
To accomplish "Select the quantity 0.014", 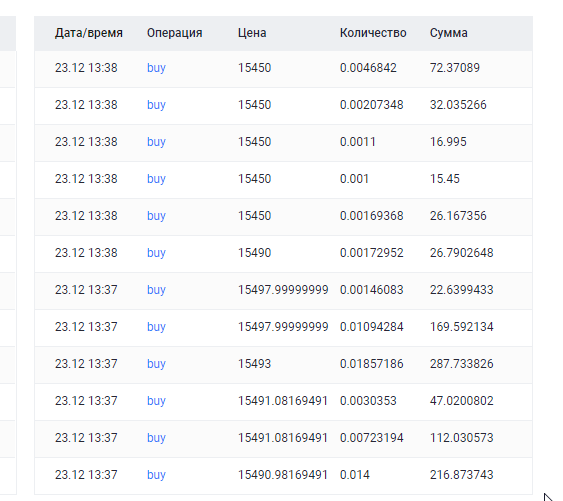I will pyautogui.click(x=355, y=475).
